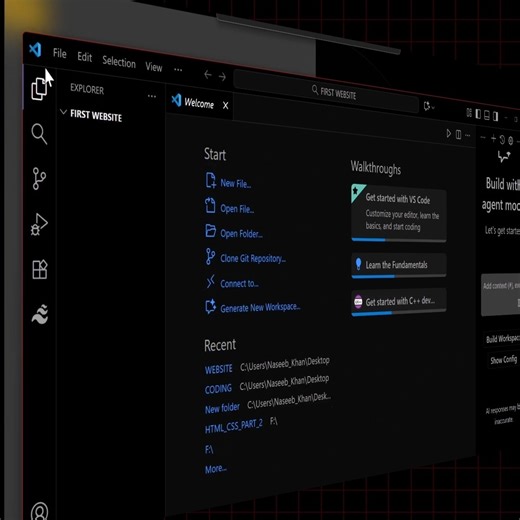The width and height of the screenshot is (520, 520).
Task: Open Get started with C++ dev walkthrough
Action: [x=399, y=302]
